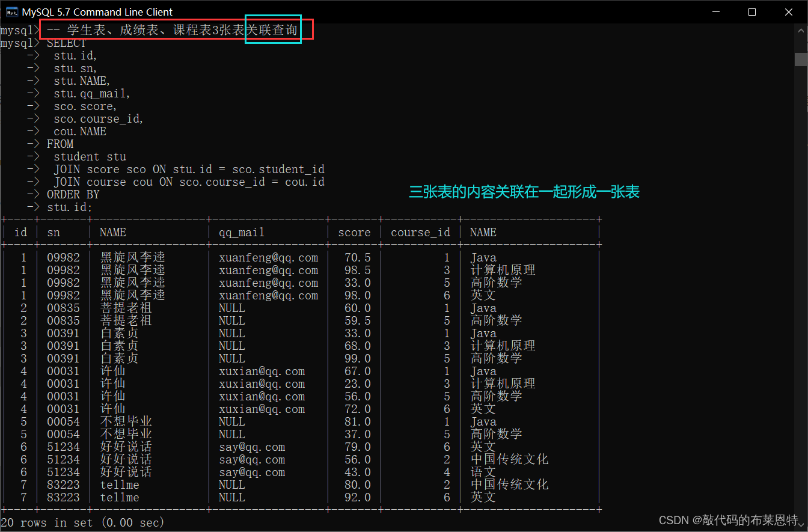
Task: Click sn '00054' in the 37.0 row
Action: click(63, 435)
